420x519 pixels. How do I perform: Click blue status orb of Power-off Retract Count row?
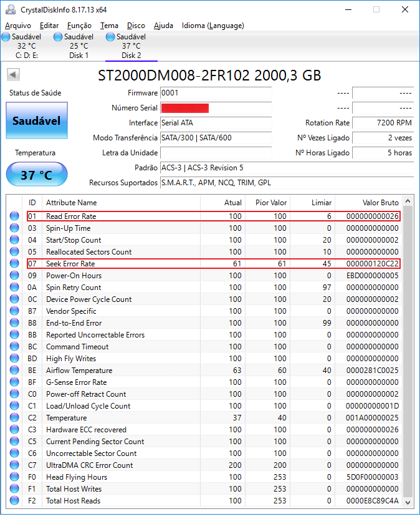(14, 394)
